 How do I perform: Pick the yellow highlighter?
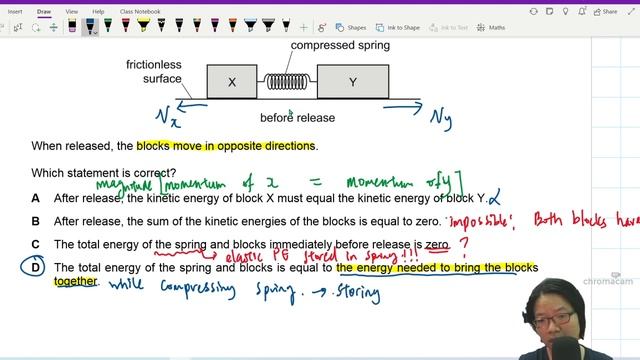pos(143,26)
